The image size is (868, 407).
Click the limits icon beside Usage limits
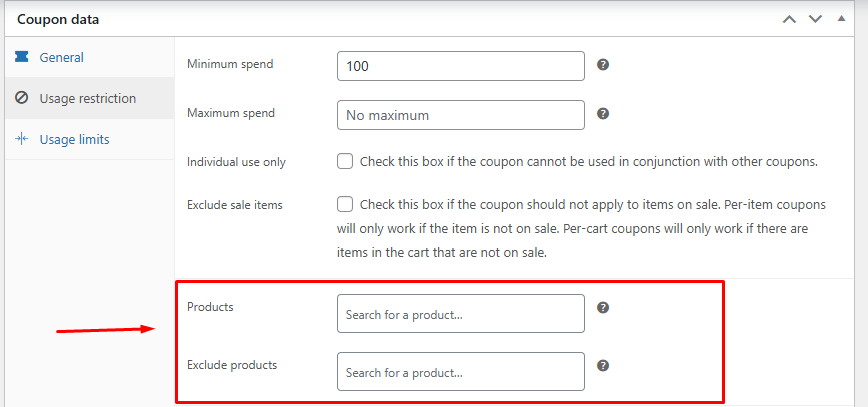coord(22,139)
